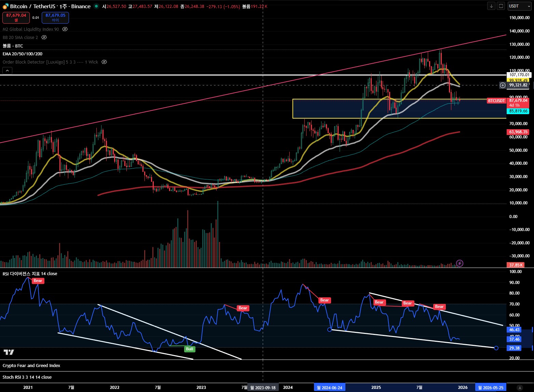Screen dimensions: 534x392
Task: Click the red sell price button 87,679.04
Action: pyautogui.click(x=16, y=18)
